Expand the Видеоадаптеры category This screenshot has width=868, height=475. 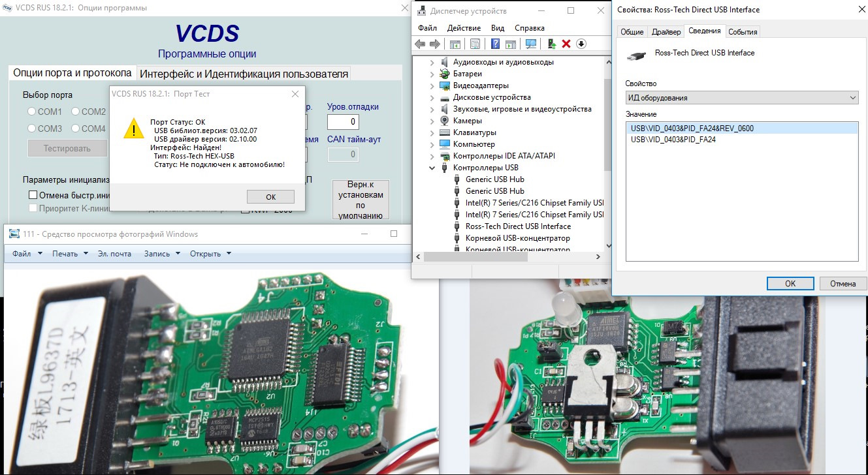tap(432, 85)
